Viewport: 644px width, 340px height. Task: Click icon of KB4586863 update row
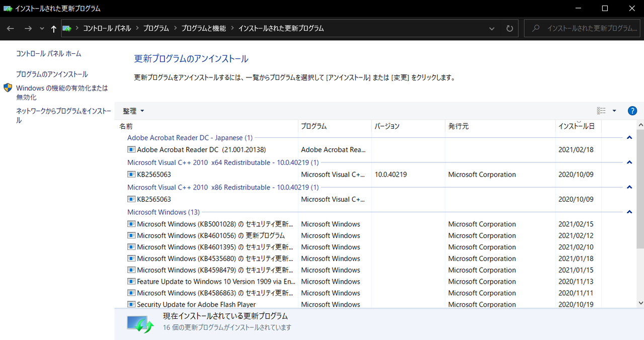point(131,293)
